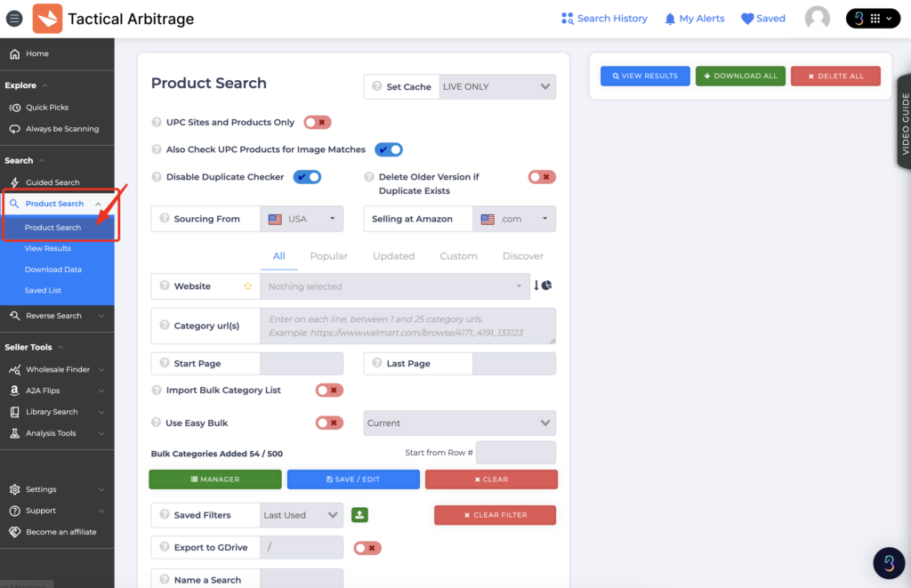
Task: Toggle Delete Older Version if Duplicate
Action: click(x=542, y=177)
